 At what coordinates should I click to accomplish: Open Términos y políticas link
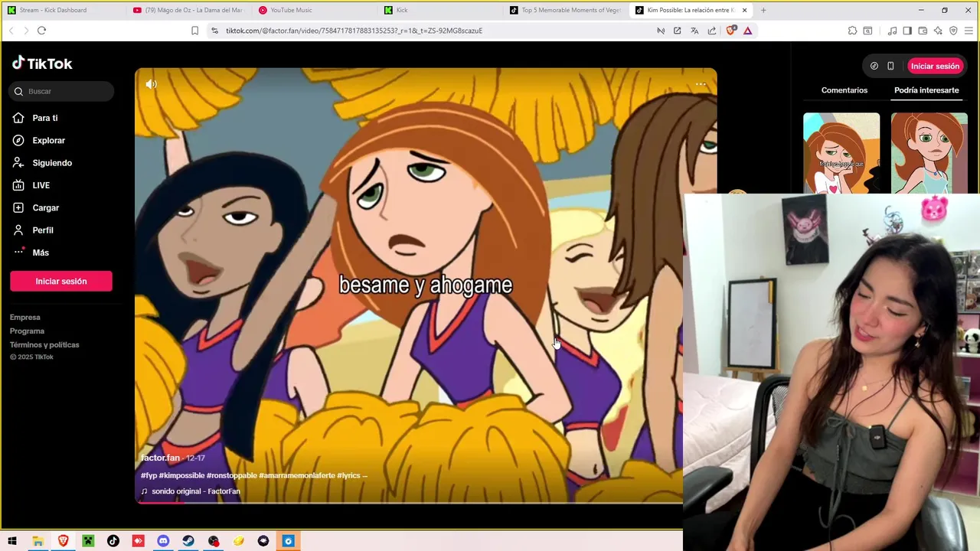point(44,344)
